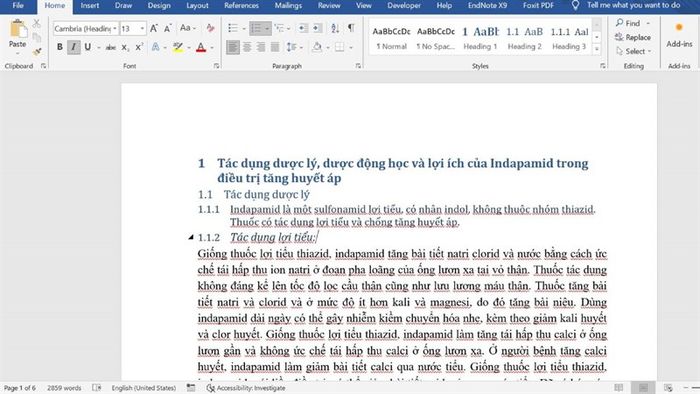Apply the Heading 2 style
Viewport: 700px width, 394px height.
click(525, 38)
